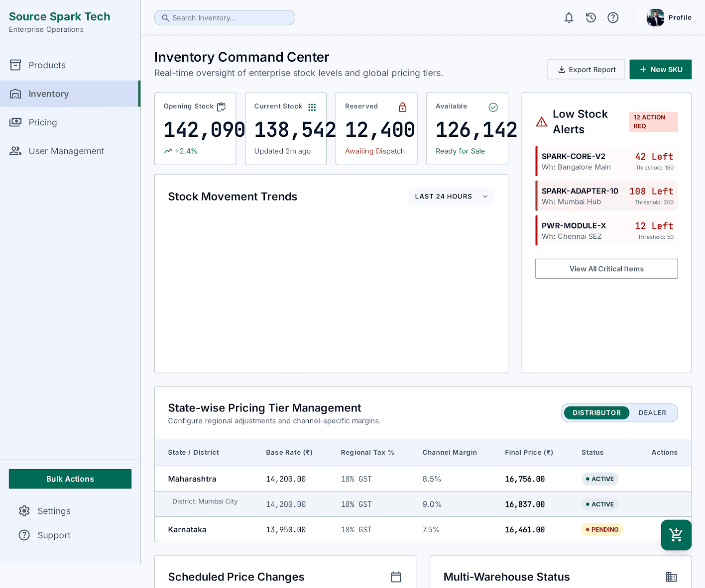Click the Awaiting Dispatch label
705x588 pixels.
tap(375, 151)
